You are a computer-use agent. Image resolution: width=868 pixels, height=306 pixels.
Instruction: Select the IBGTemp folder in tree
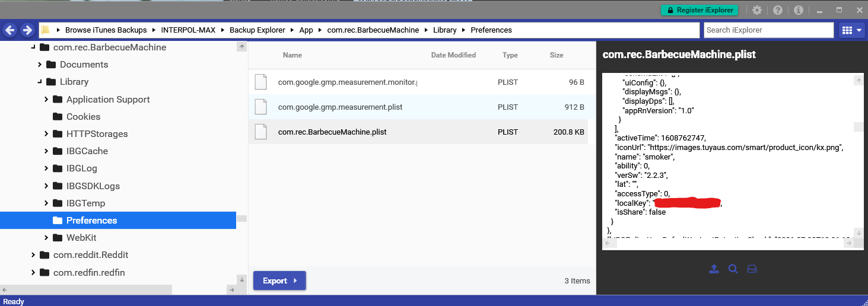85,203
